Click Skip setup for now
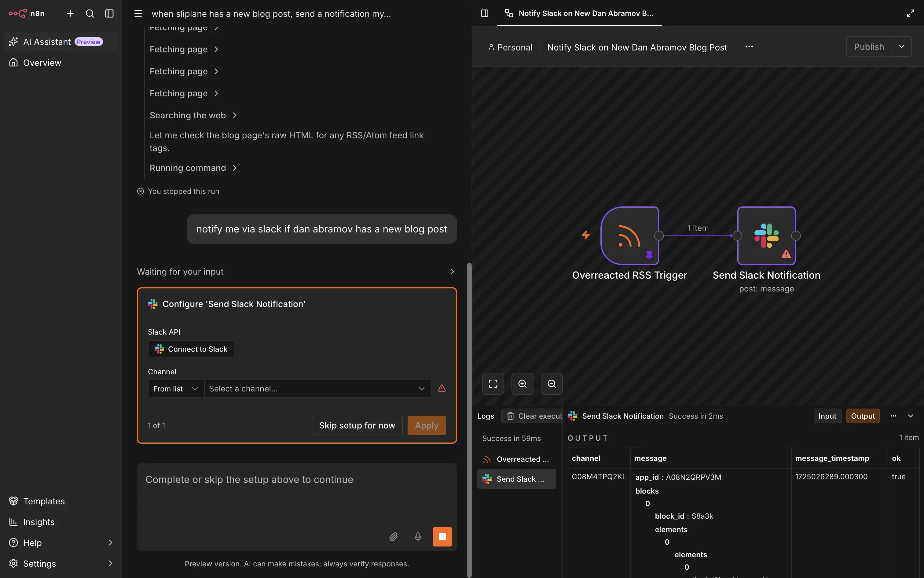This screenshot has width=924, height=578. click(x=357, y=425)
